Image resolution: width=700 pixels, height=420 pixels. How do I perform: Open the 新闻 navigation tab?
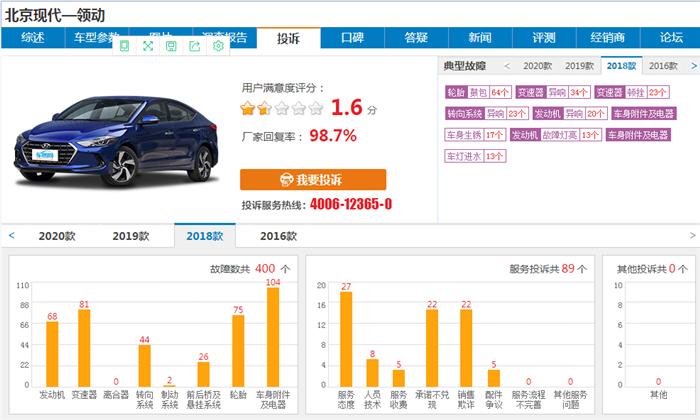pyautogui.click(x=480, y=37)
